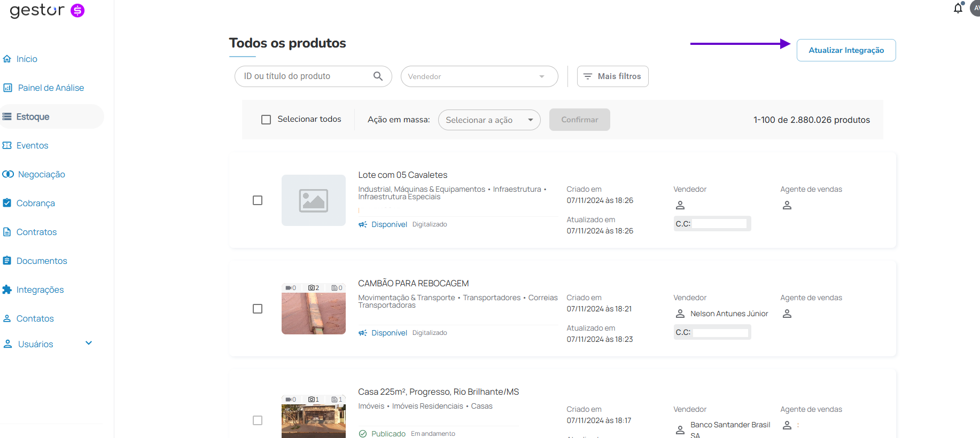
Task: Open Casa 225m², Progresso, Rio Brilhante/MS
Action: (439, 392)
